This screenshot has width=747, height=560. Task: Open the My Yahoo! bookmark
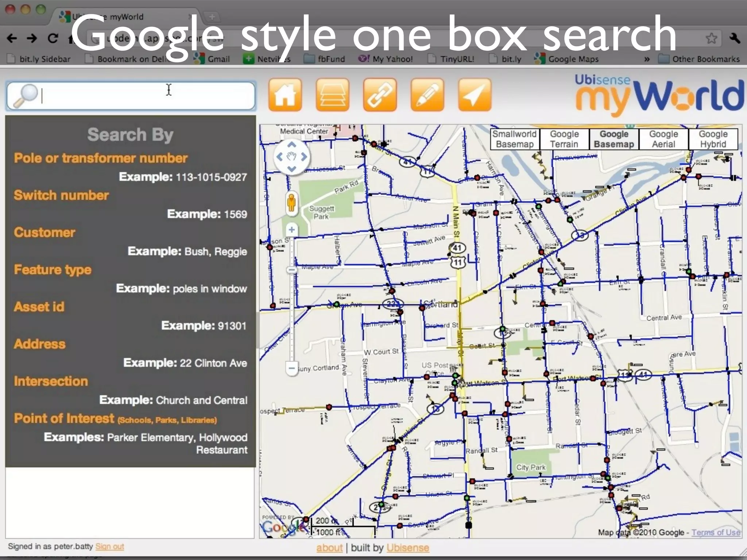[x=386, y=59]
